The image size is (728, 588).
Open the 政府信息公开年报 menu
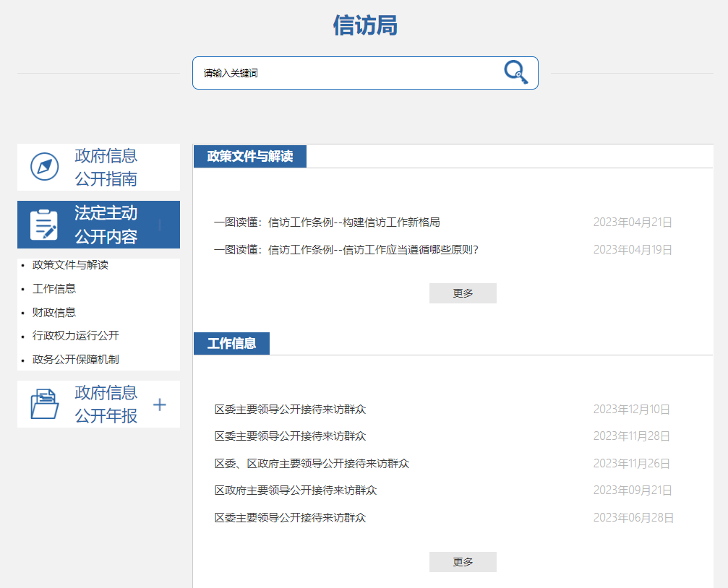click(98, 405)
